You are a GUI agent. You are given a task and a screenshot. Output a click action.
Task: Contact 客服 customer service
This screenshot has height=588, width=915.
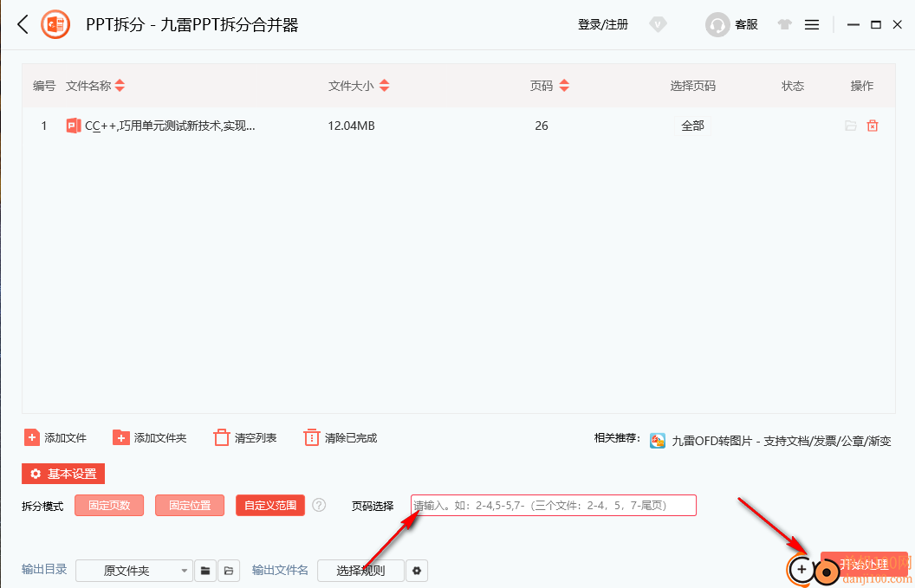click(746, 24)
